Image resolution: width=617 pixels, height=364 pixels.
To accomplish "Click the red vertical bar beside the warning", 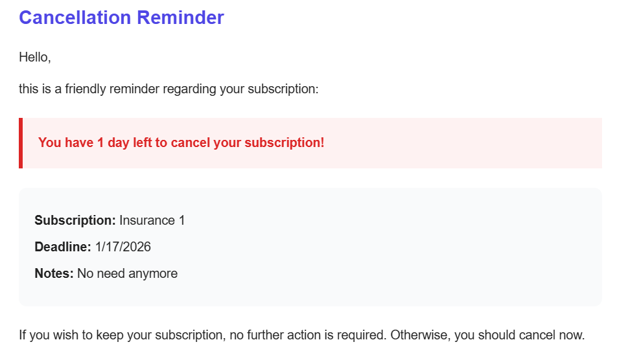I will tap(21, 143).
